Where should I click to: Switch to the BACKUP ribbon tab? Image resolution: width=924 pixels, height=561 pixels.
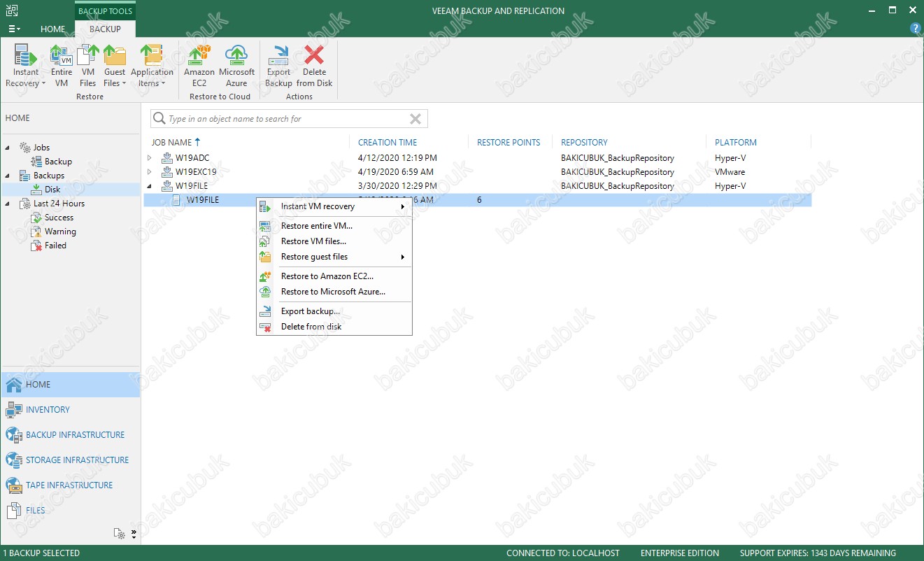(105, 29)
